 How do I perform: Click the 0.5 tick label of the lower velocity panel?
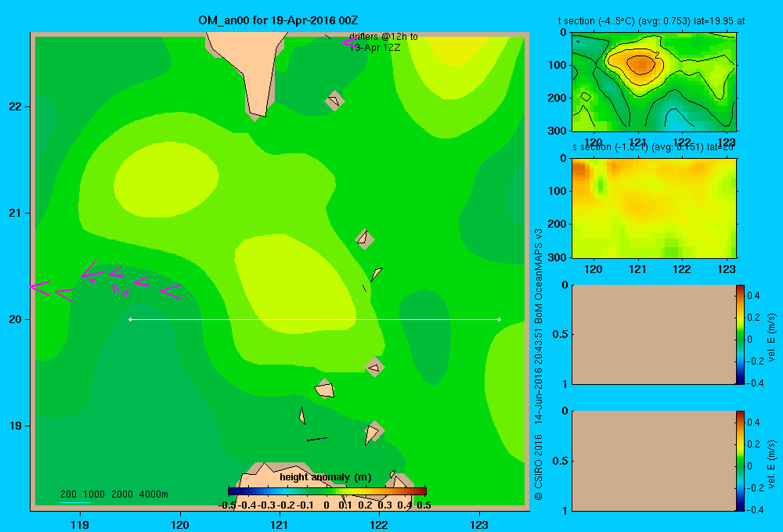pos(561,461)
